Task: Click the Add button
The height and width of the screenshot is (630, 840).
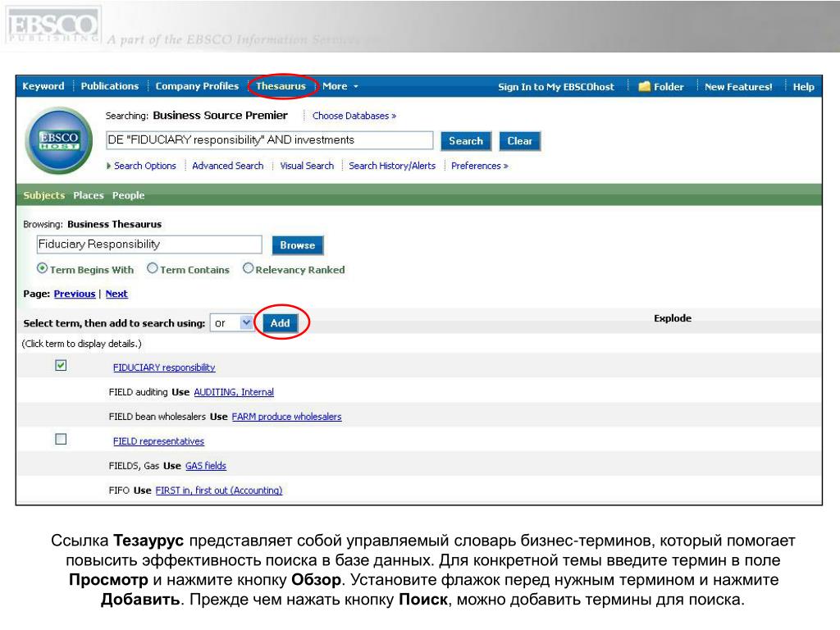Action: point(281,323)
